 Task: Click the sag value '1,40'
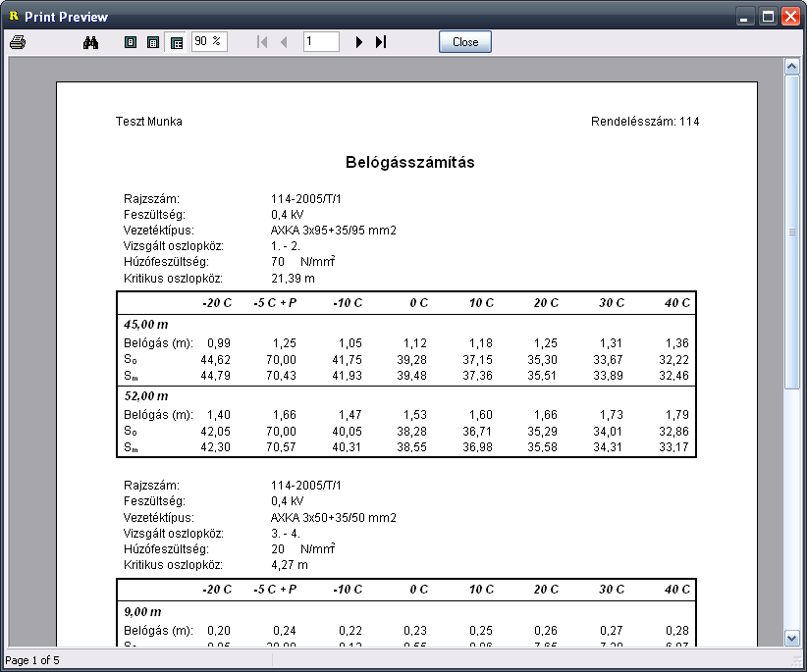pyautogui.click(x=219, y=415)
